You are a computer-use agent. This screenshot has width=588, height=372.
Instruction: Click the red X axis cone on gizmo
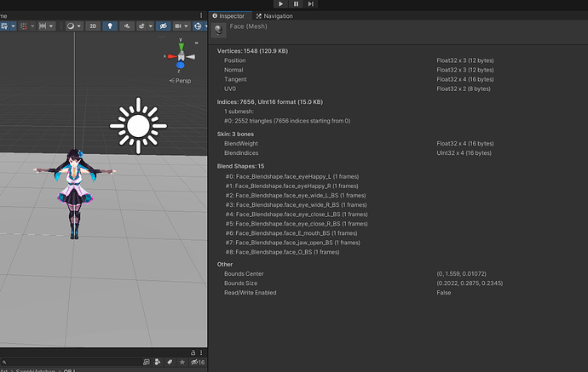172,56
